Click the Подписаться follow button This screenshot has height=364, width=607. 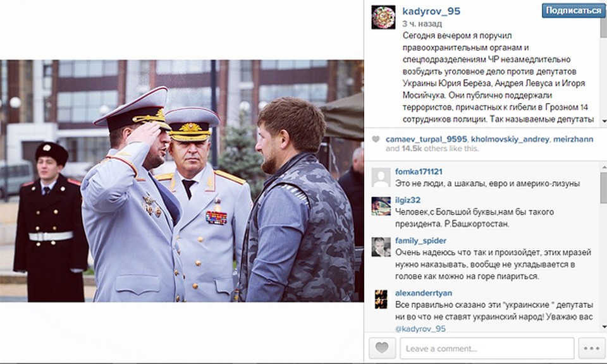[x=573, y=11]
